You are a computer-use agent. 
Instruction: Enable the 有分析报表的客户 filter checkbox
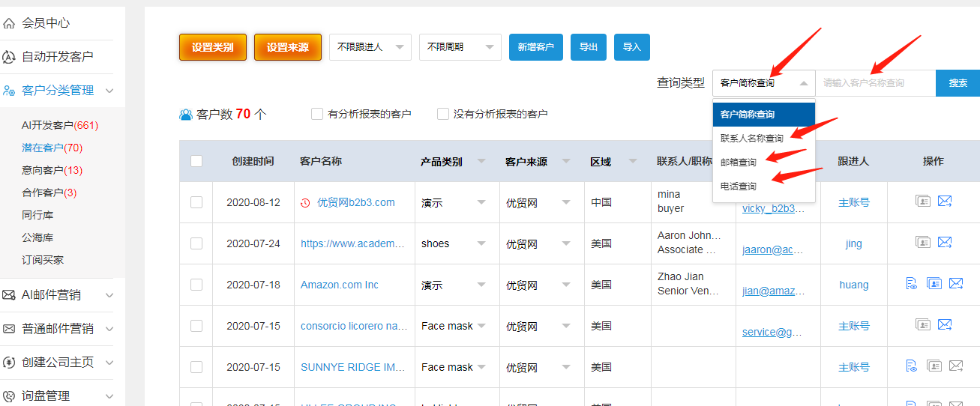317,114
